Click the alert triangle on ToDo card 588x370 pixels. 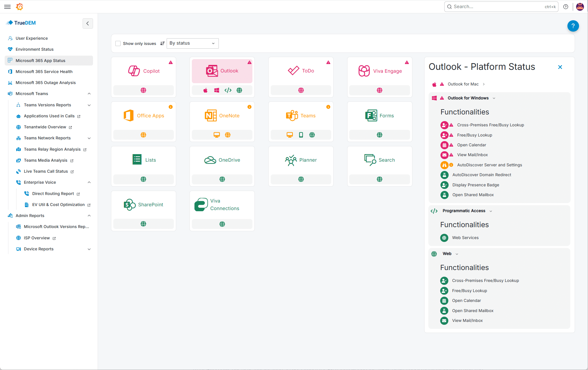[328, 62]
